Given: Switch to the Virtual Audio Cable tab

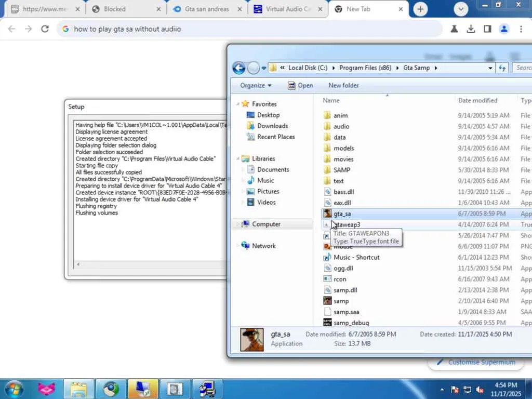Looking at the screenshot, I should [x=288, y=9].
